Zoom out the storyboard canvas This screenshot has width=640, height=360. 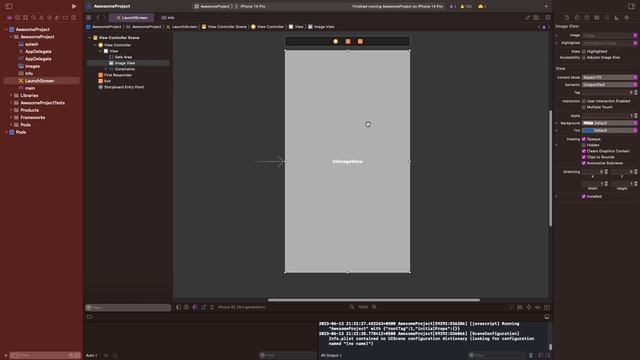pyautogui.click(x=351, y=307)
